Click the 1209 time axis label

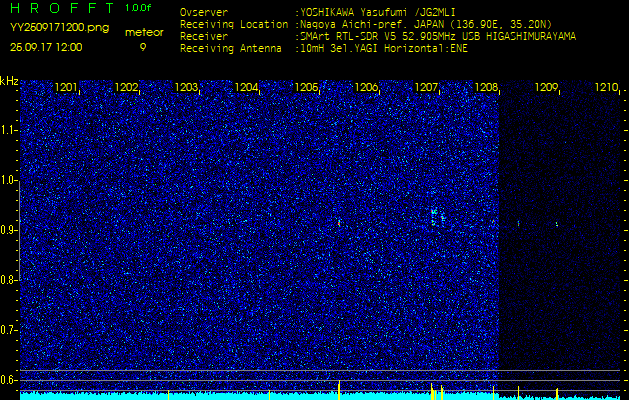pyautogui.click(x=546, y=87)
